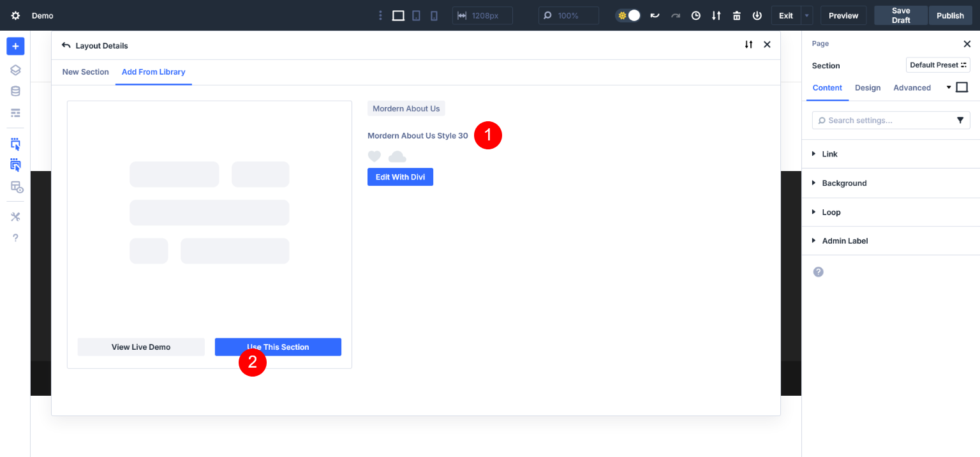Open the filter funnel icon in search
This screenshot has height=457, width=980.
tap(960, 120)
